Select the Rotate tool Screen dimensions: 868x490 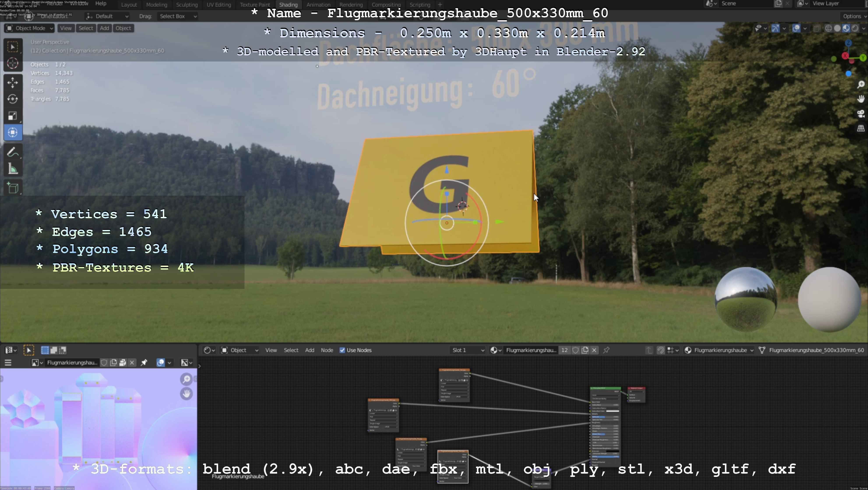click(x=12, y=99)
